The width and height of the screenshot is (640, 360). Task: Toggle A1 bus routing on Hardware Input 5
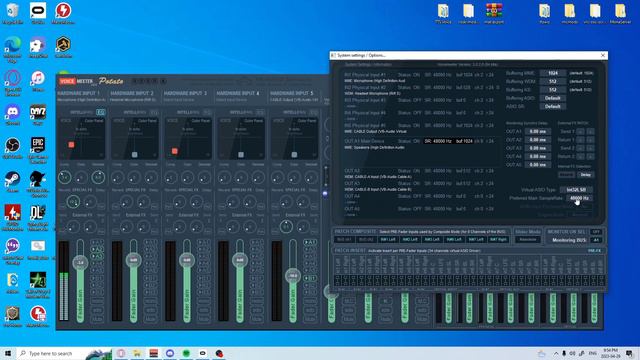pyautogui.click(x=310, y=242)
